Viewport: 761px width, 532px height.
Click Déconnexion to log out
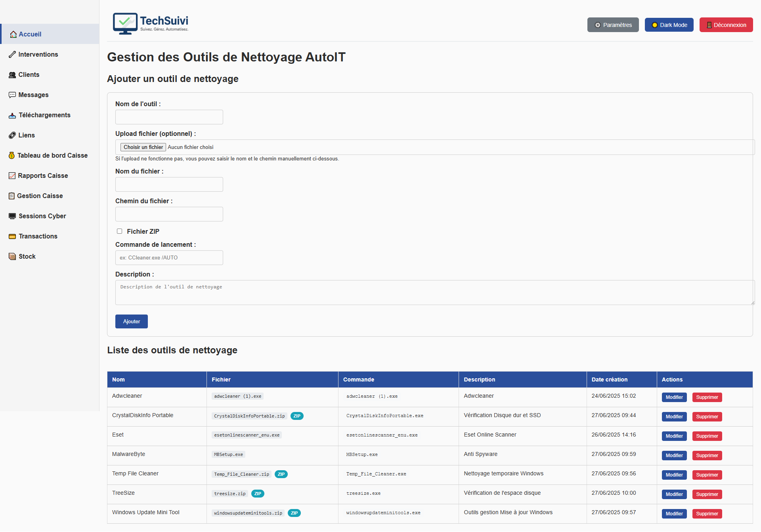tap(726, 25)
